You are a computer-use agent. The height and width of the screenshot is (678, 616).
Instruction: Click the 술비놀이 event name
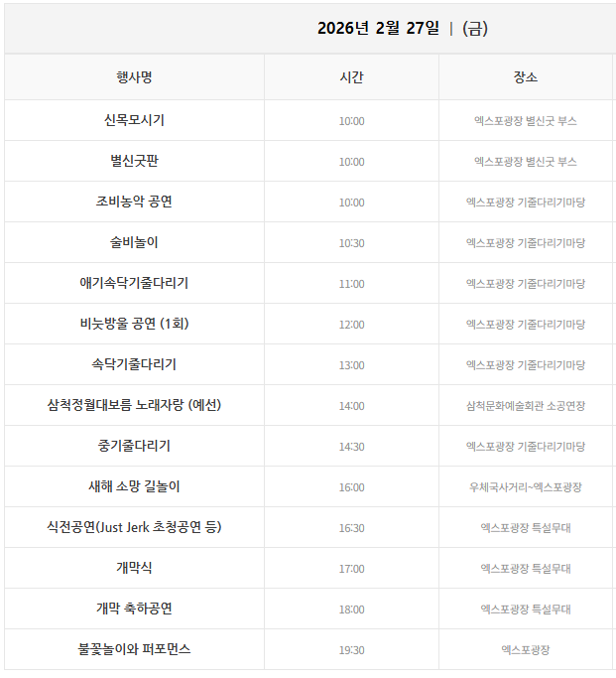[134, 242]
